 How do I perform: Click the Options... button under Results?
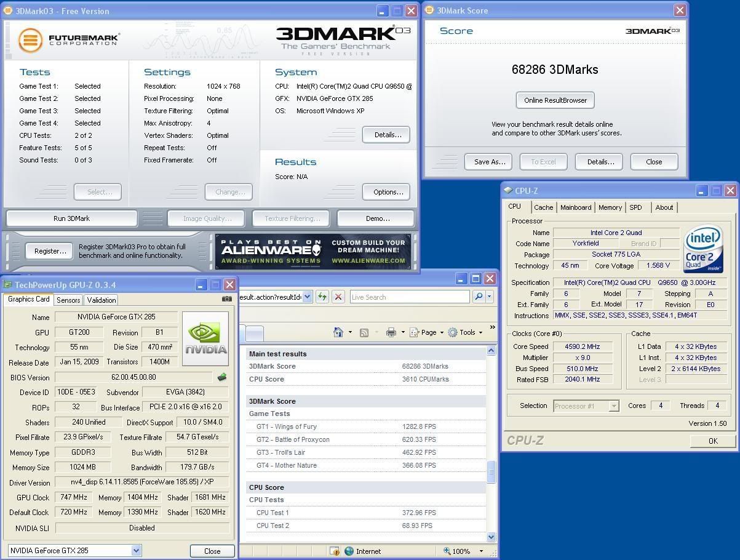pyautogui.click(x=388, y=192)
